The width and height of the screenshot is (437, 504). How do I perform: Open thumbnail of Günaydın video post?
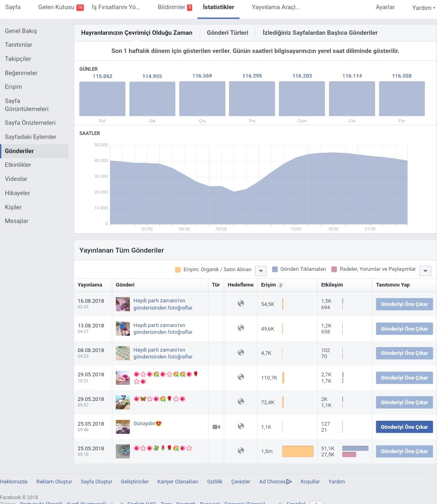click(x=123, y=427)
